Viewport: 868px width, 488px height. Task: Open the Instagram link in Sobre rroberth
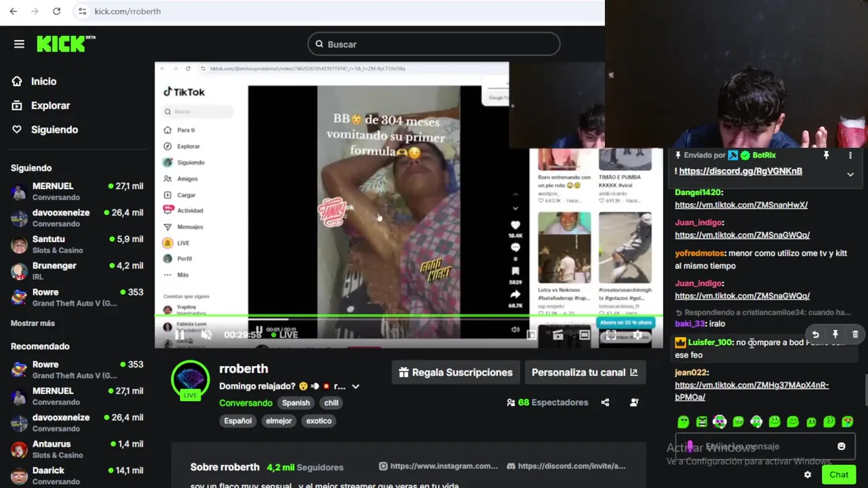pos(438,466)
